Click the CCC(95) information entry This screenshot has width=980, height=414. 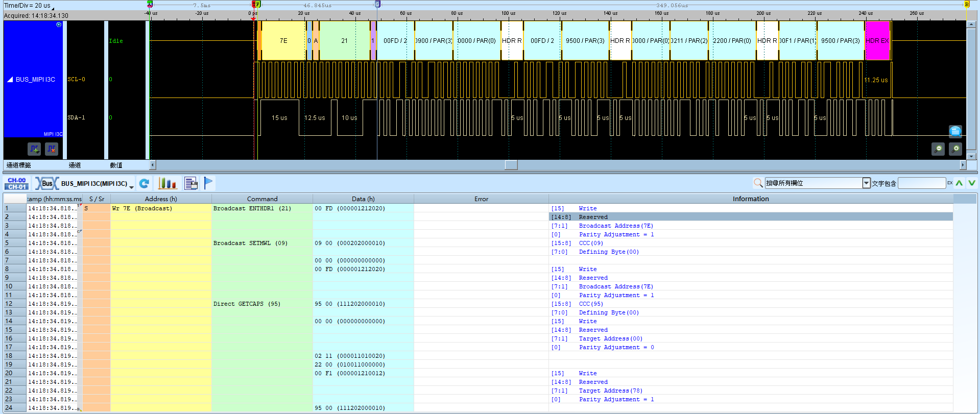click(591, 304)
